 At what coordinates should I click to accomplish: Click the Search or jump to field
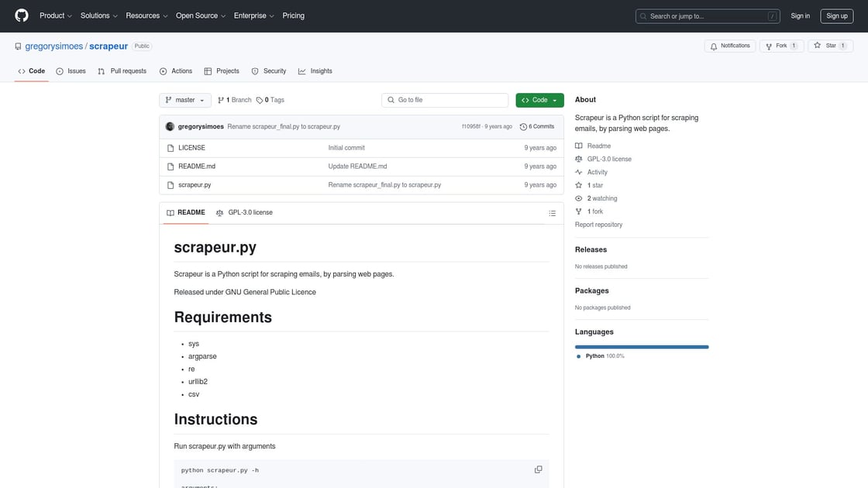(707, 15)
